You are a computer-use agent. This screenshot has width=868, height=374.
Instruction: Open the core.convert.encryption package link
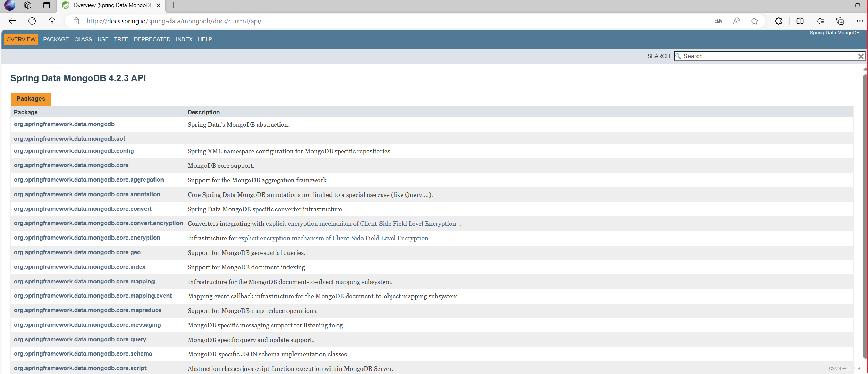pyautogui.click(x=98, y=223)
